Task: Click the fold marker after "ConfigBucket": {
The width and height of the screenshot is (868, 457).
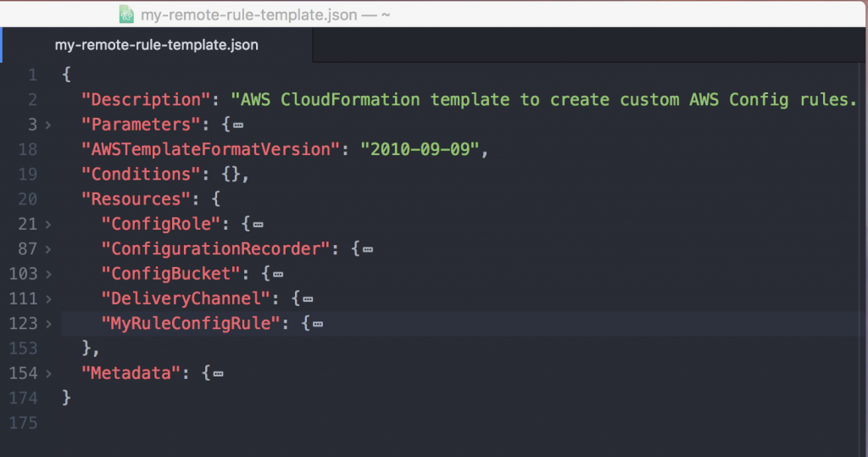Action: [278, 275]
